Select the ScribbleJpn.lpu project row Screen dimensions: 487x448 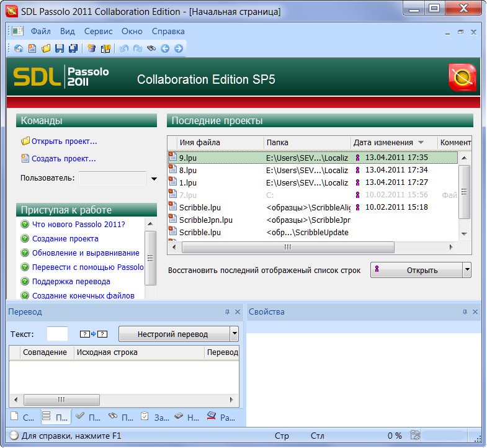point(313,220)
